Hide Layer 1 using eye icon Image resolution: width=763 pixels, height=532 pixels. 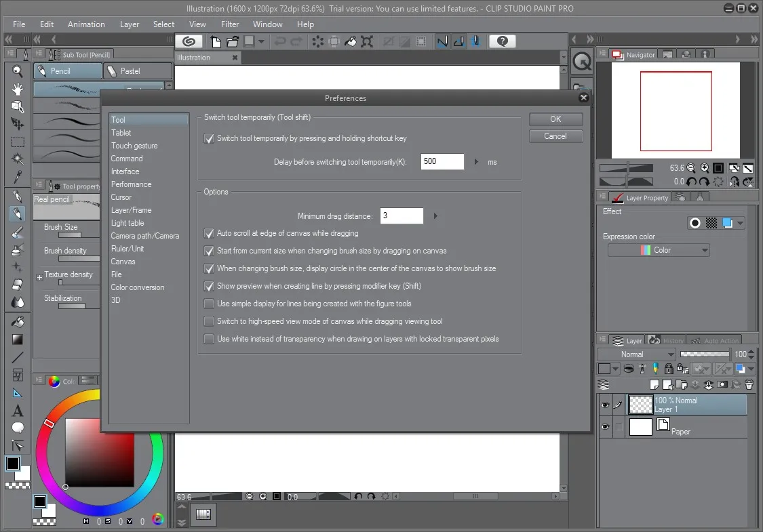point(605,405)
